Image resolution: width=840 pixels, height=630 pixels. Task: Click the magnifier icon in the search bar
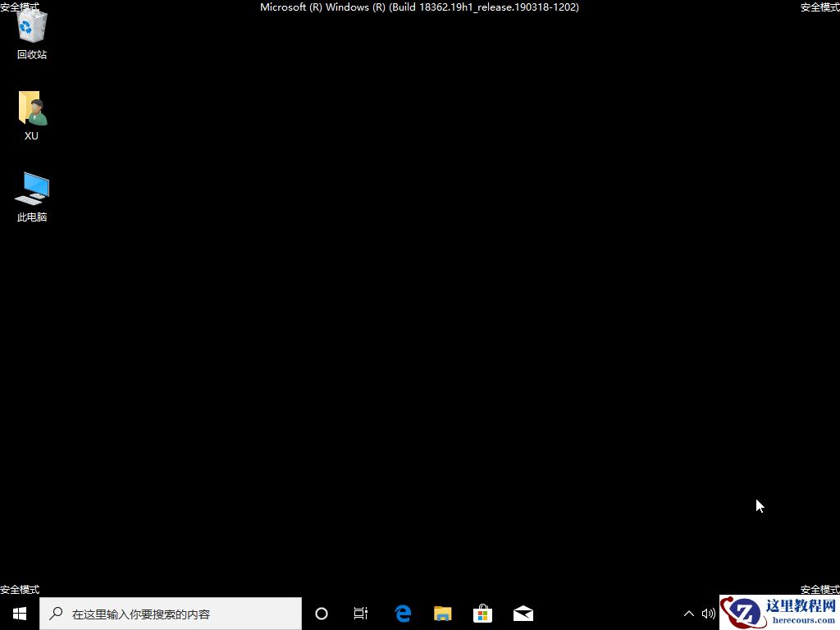pos(56,613)
